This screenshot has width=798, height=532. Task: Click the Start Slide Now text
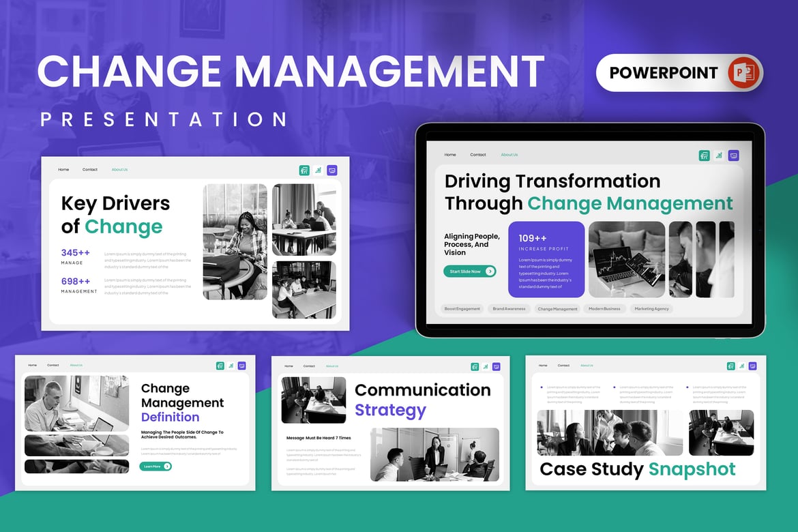click(465, 271)
